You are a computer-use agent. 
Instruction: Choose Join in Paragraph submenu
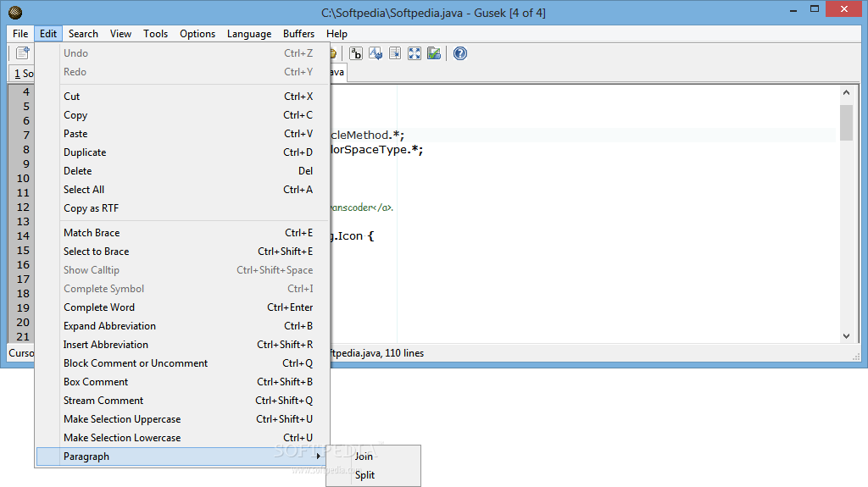coord(373,457)
